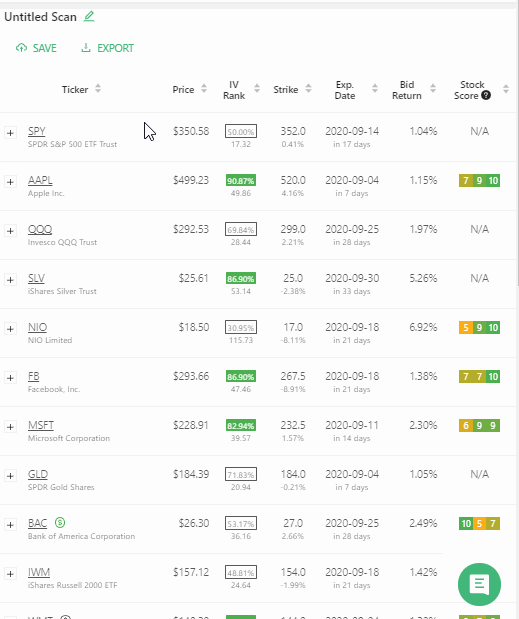
Task: Click AAPL price $499.23
Action: coord(191,180)
